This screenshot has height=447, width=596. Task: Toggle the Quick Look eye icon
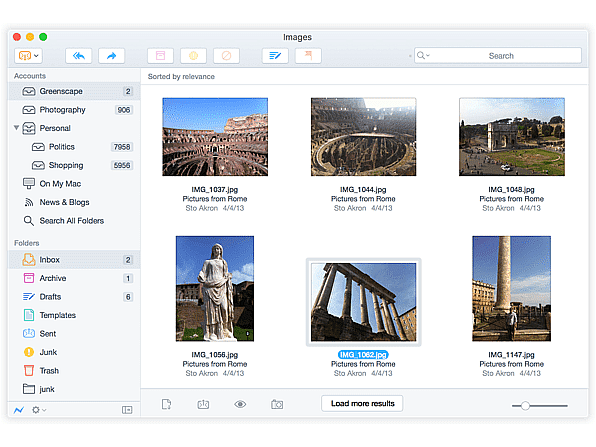point(240,404)
